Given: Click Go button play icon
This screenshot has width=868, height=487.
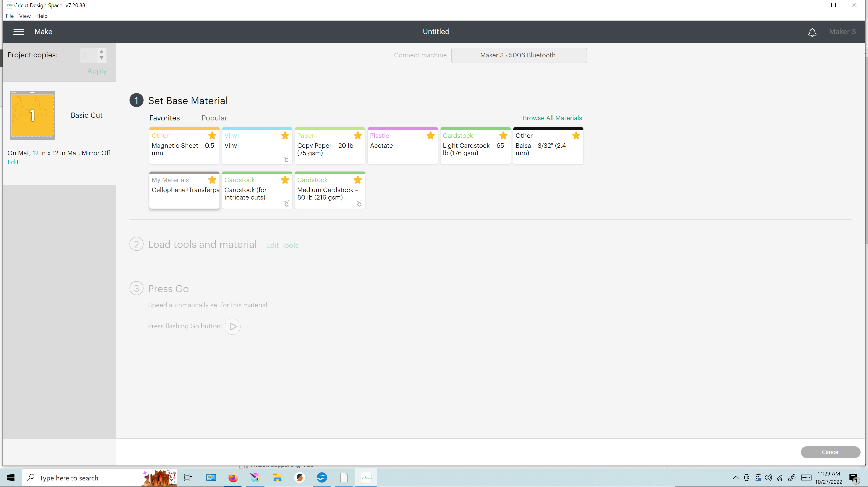Looking at the screenshot, I should coord(233,326).
